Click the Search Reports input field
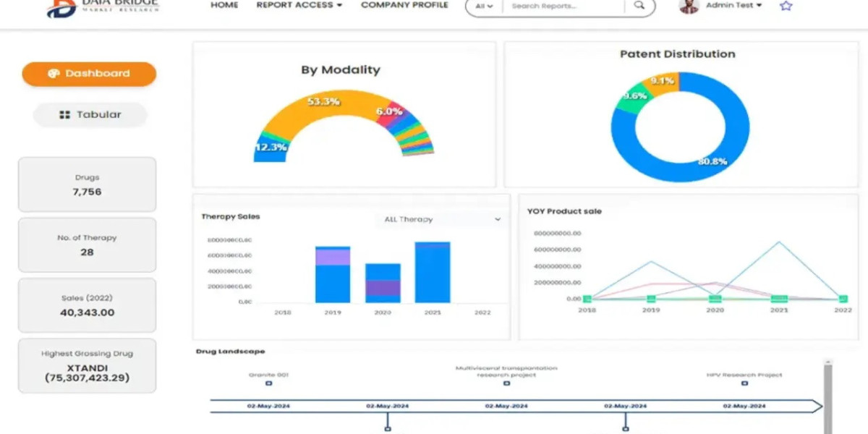868x434 pixels. [564, 7]
